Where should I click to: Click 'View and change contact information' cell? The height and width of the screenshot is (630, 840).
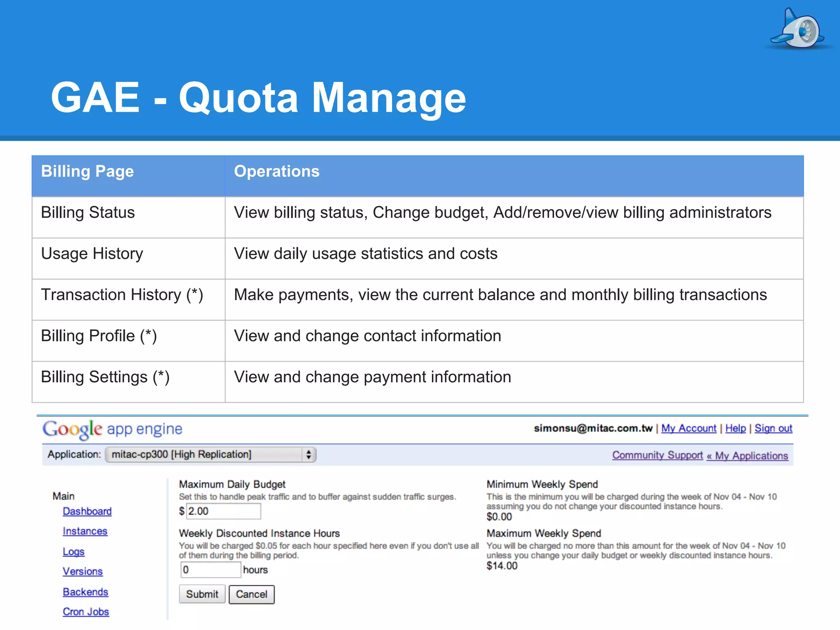pos(514,340)
